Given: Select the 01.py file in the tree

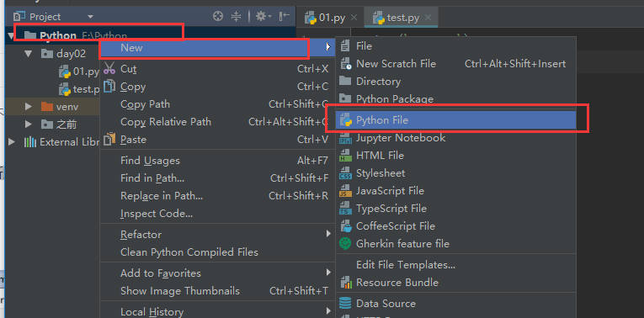Looking at the screenshot, I should point(79,72).
